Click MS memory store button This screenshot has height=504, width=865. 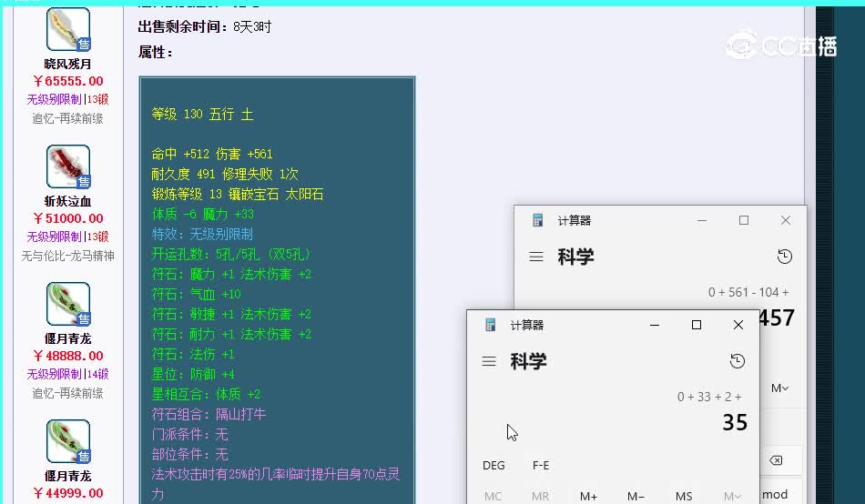tap(684, 497)
